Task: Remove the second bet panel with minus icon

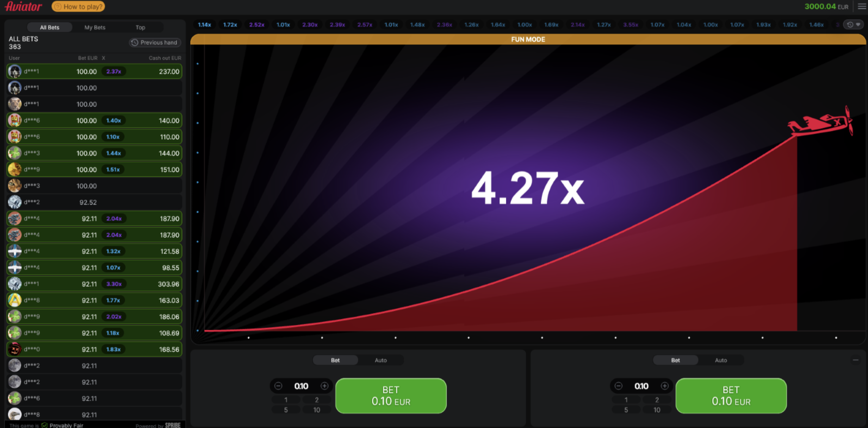Action: [855, 360]
